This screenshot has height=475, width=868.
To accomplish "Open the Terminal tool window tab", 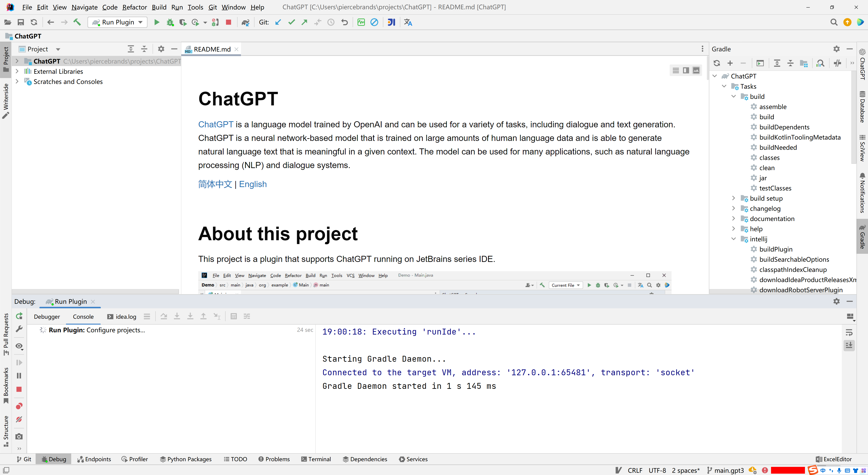I will click(x=316, y=459).
